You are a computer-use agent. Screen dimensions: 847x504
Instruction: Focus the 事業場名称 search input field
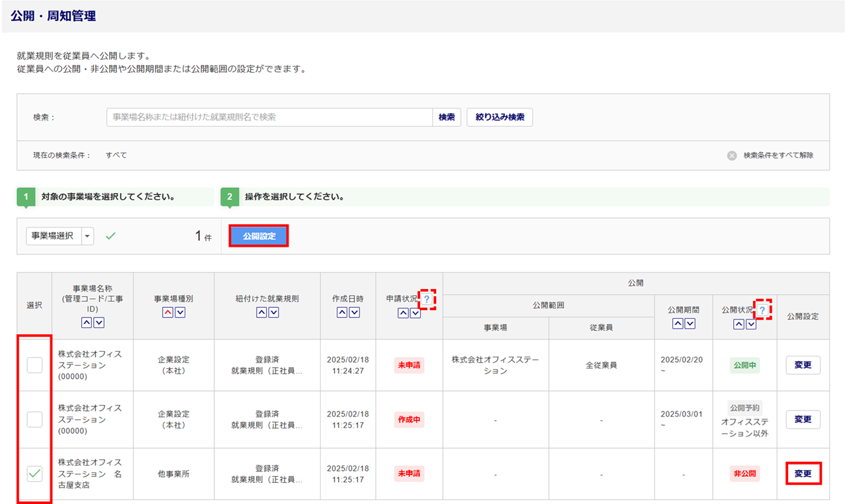269,117
